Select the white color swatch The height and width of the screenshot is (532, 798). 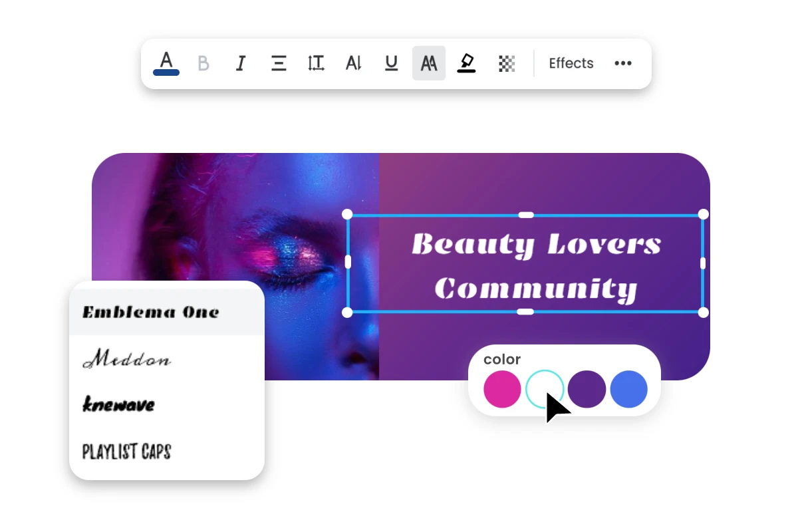point(544,390)
